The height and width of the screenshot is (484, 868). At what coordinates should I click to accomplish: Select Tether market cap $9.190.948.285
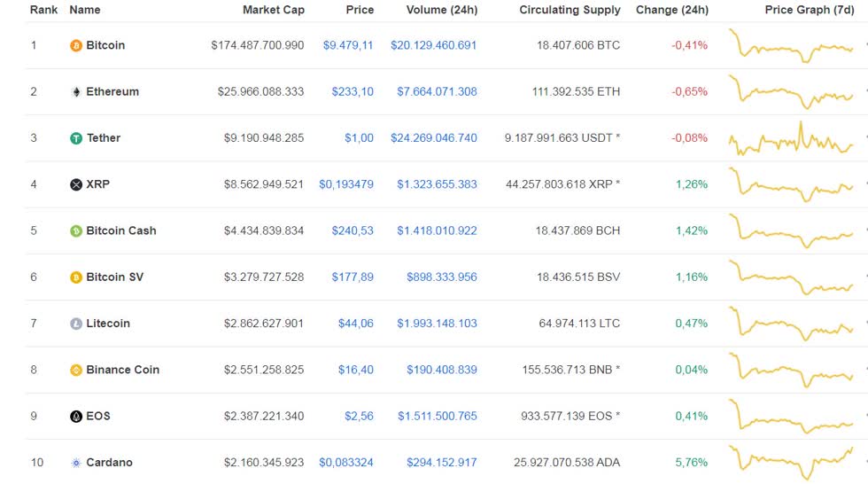click(x=264, y=138)
